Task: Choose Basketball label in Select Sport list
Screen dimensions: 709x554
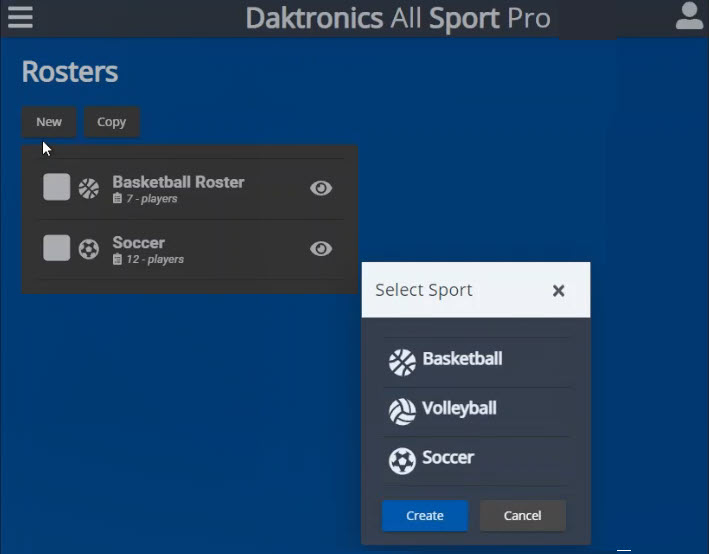Action: (x=462, y=359)
